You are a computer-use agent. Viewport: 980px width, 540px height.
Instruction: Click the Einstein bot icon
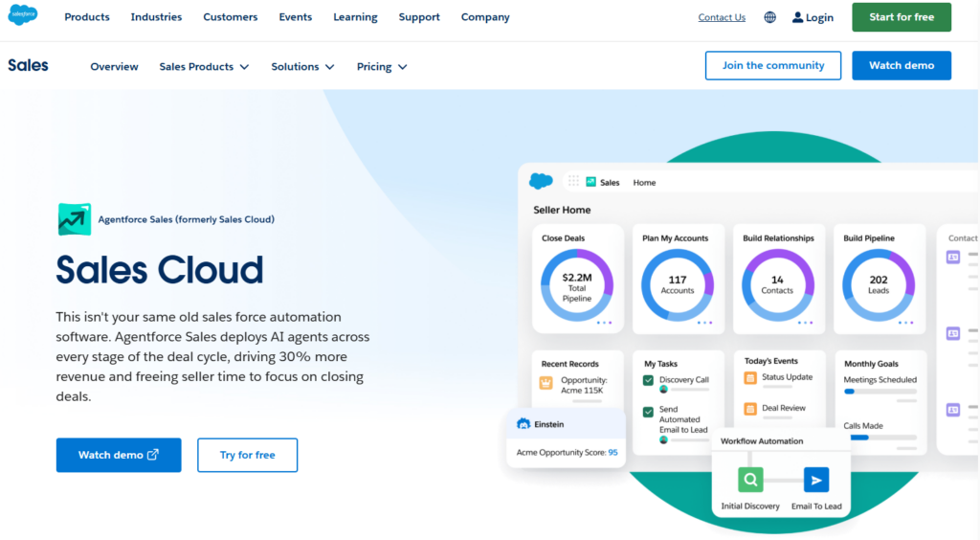(523, 424)
